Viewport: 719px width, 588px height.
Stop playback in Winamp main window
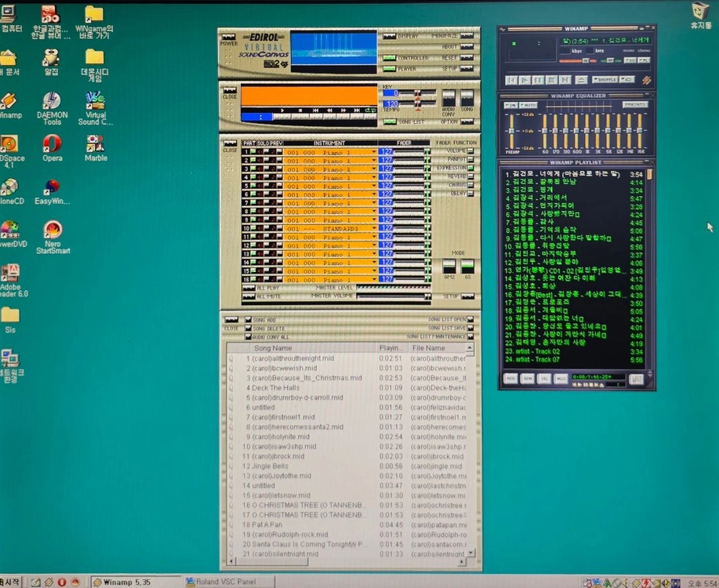[x=552, y=80]
